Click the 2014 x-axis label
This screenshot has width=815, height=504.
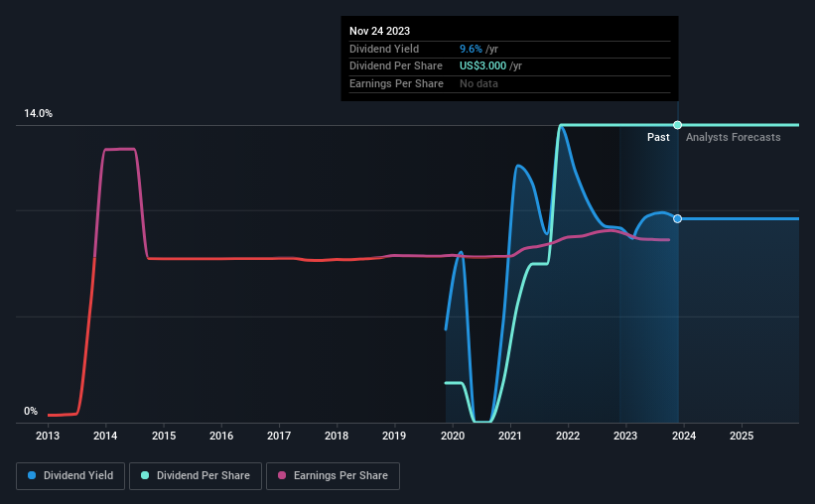click(105, 436)
